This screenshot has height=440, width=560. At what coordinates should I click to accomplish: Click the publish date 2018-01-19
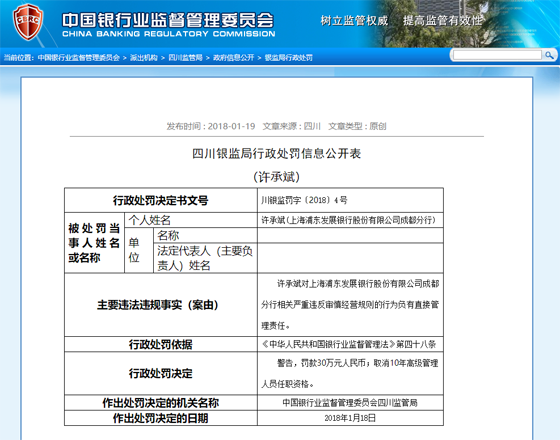[x=231, y=126]
